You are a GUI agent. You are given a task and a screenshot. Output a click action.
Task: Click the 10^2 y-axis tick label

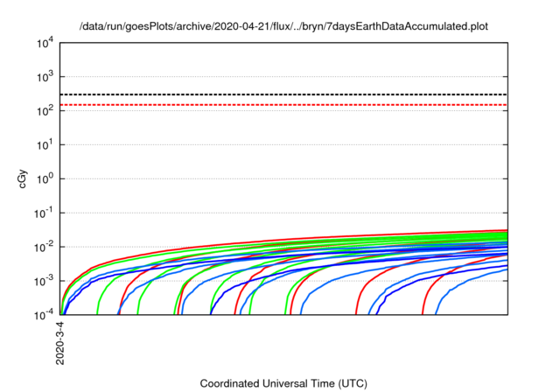45,110
